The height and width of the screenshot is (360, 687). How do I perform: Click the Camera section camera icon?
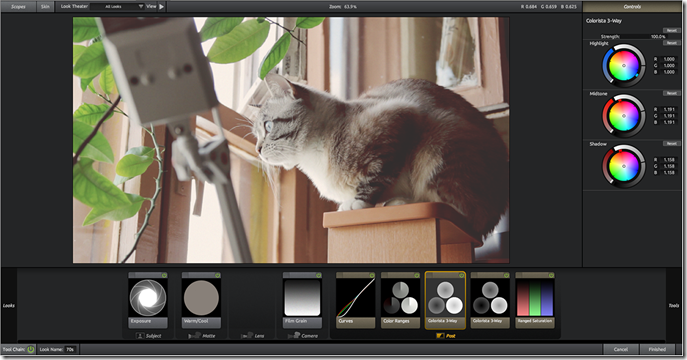293,335
